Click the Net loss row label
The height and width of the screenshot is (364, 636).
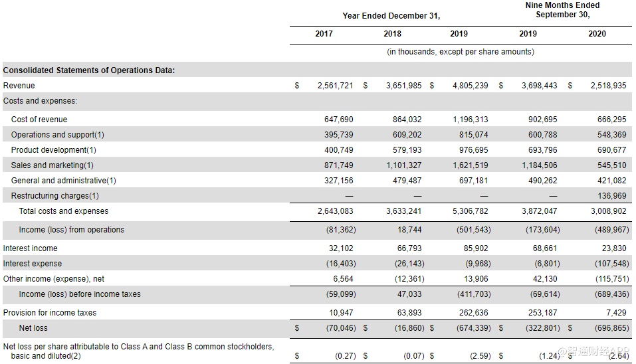pos(33,328)
